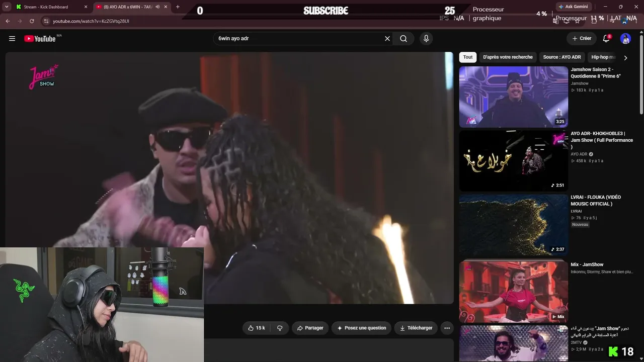This screenshot has width=644, height=362.
Task: Open the 2MTV Jam Show video thumbnail
Action: point(513,343)
